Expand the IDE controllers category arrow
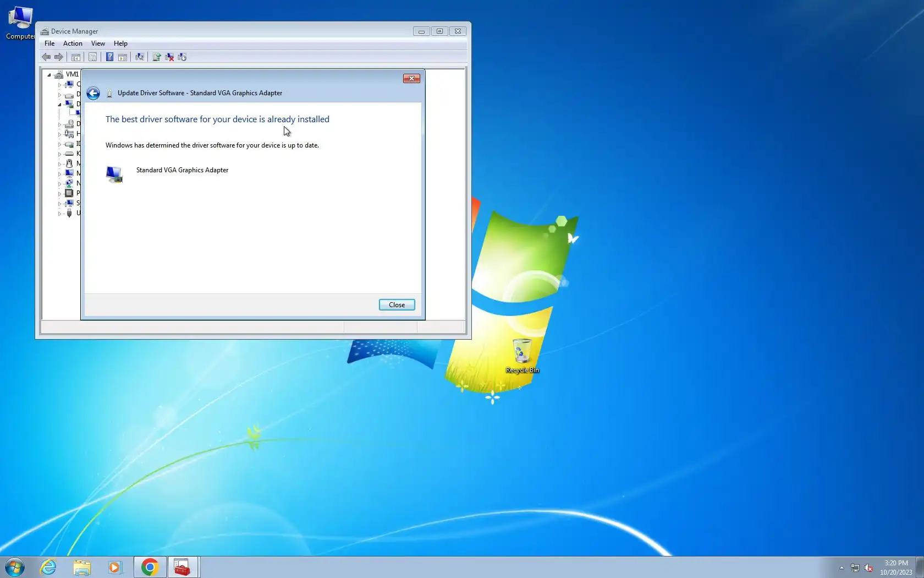The height and width of the screenshot is (578, 924). click(x=59, y=144)
